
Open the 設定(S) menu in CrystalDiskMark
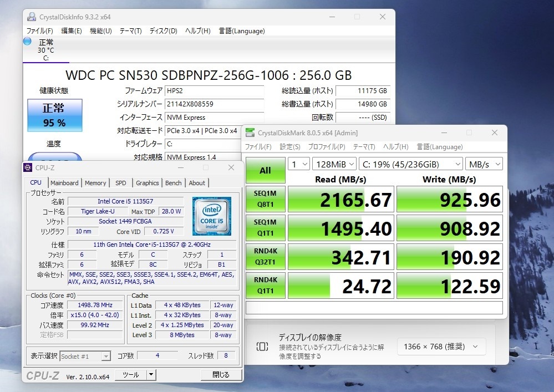(x=289, y=146)
